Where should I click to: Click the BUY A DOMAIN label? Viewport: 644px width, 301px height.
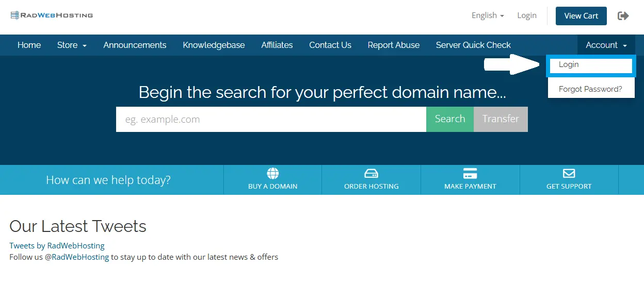coord(272,187)
